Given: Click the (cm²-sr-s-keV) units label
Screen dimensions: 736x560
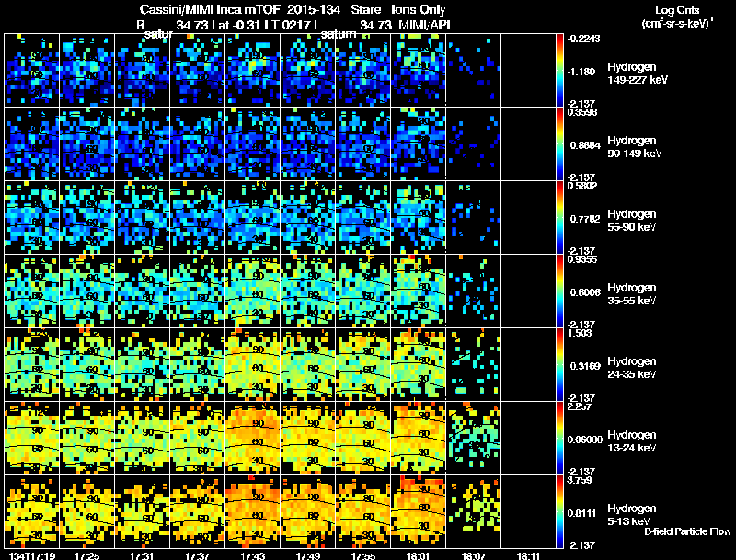Looking at the screenshot, I should 677,23.
